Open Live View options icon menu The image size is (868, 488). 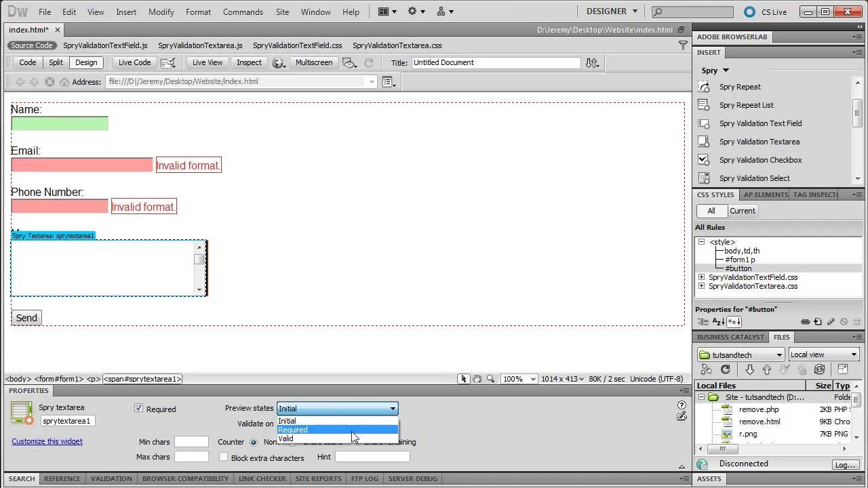(389, 81)
